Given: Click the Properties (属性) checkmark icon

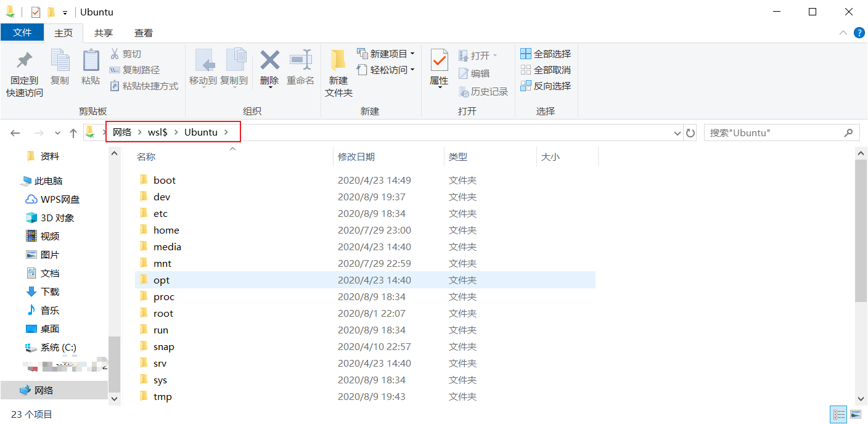Looking at the screenshot, I should 439,60.
